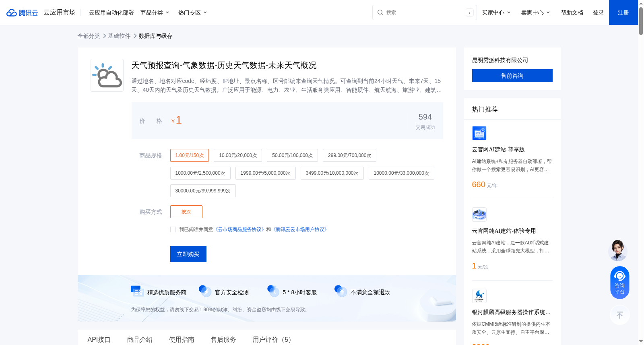Click the 精选优质服务商 icon
The image size is (644, 345).
137,291
